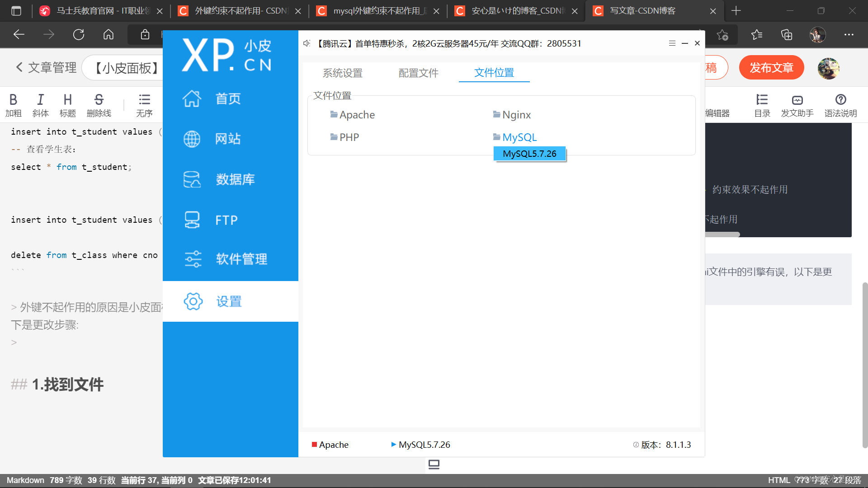Toggle the announcement speaker icon
Screen dimensions: 868x488
(307, 43)
